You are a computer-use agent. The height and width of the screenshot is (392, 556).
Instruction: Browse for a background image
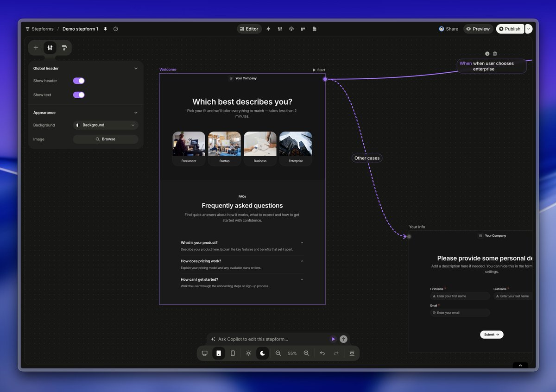(x=106, y=139)
